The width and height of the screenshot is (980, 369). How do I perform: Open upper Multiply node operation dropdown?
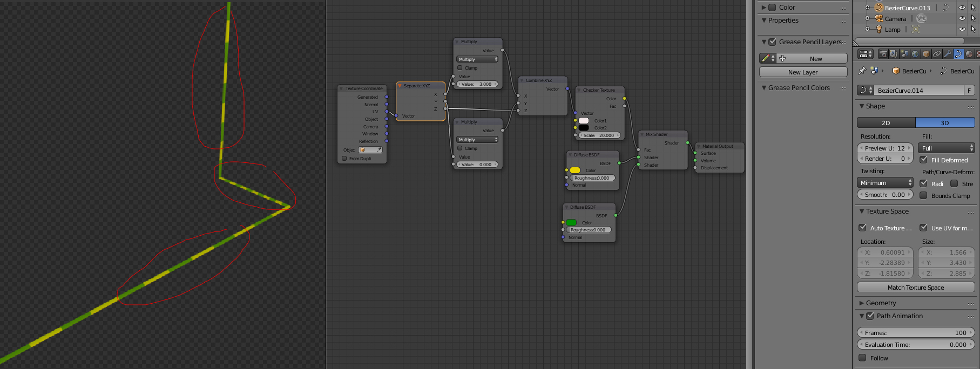coord(477,59)
